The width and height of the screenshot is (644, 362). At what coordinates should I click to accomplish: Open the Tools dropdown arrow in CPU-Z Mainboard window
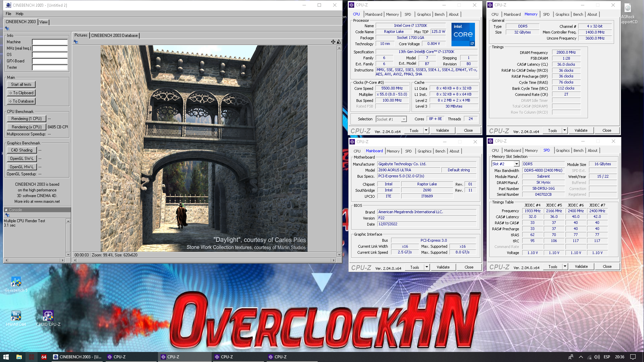427,267
